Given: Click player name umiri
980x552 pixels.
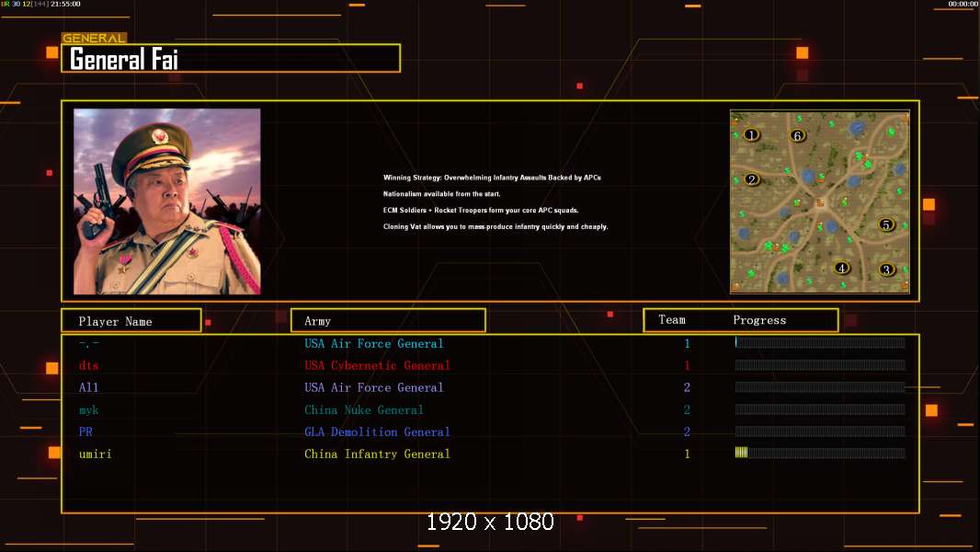Looking at the screenshot, I should click(x=95, y=454).
